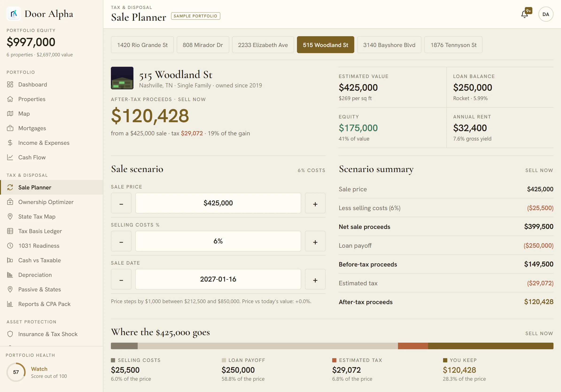The width and height of the screenshot is (561, 392).
Task: Click the State Tax Map pin icon
Action: pyautogui.click(x=10, y=216)
